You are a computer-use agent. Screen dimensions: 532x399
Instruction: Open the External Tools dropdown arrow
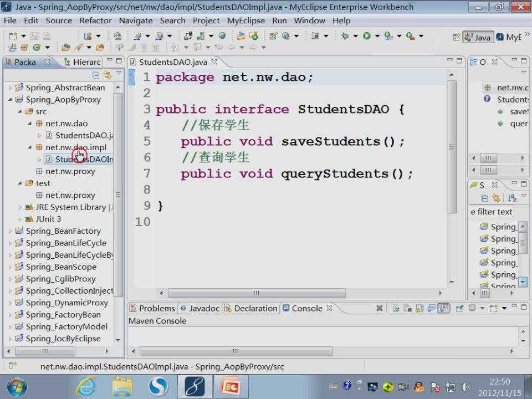[421, 36]
